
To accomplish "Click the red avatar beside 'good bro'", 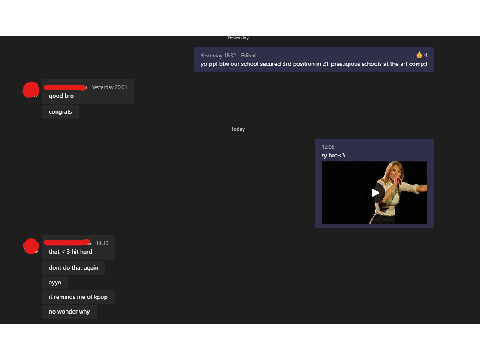I will point(31,90).
